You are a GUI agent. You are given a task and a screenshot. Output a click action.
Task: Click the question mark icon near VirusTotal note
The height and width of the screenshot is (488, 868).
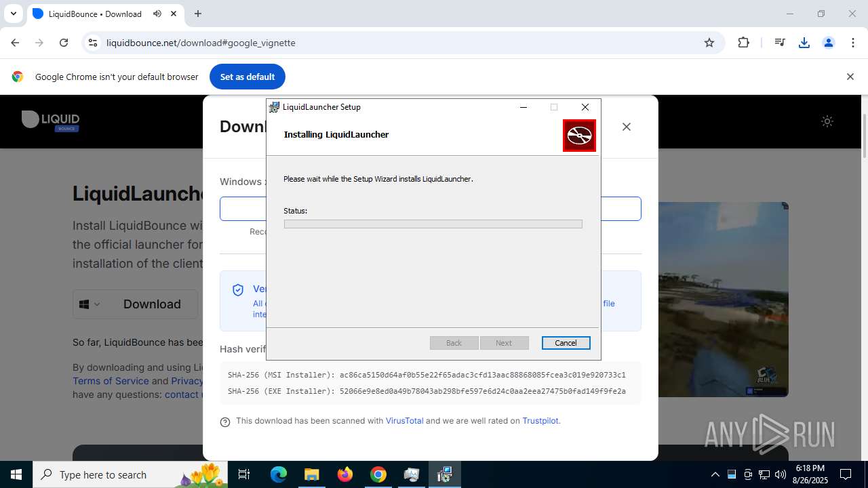pyautogui.click(x=225, y=422)
